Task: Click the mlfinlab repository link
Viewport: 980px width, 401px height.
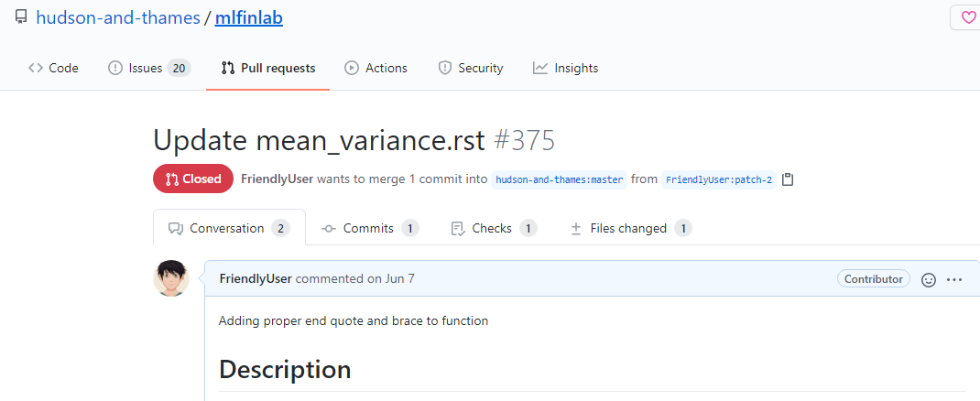Action: (248, 17)
